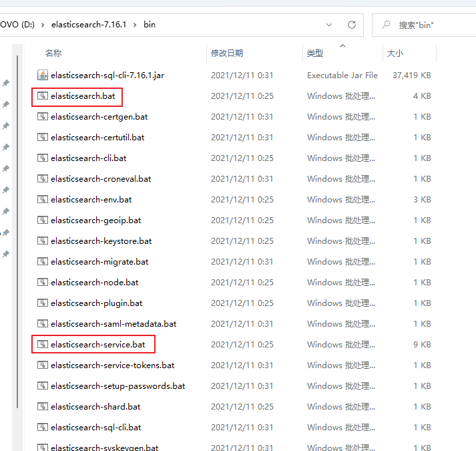Select elasticsearch-sql-cli-7.16.1.jar file name
Viewport: 476px width, 451px height.
click(107, 76)
